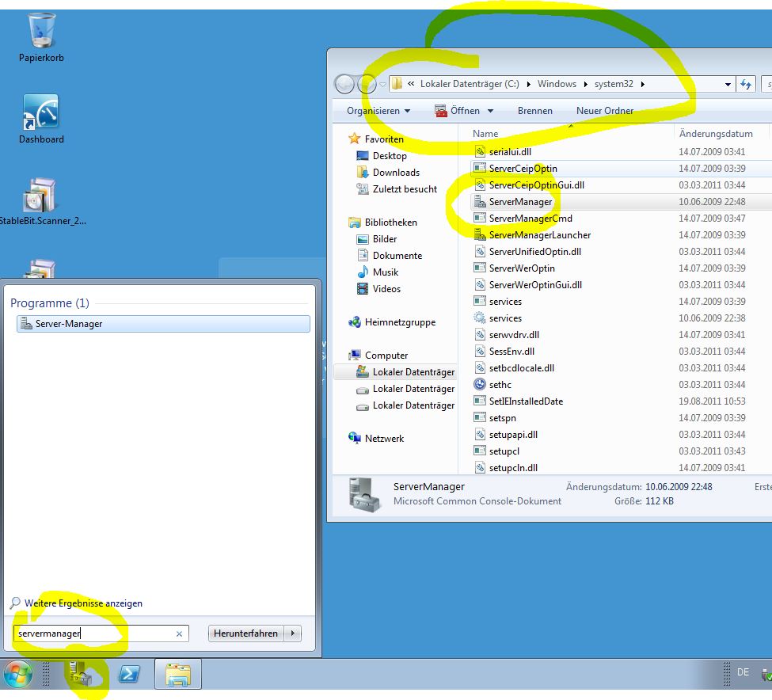Expand Lokaler Datenträger (C:) breadcrumb arrow
The image size is (772, 700).
coord(528,84)
